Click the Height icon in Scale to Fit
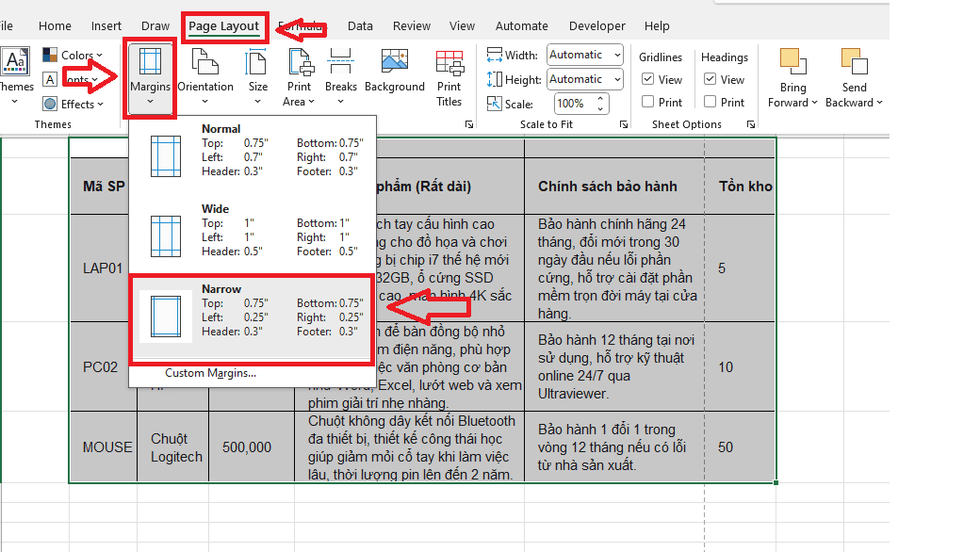 (495, 79)
